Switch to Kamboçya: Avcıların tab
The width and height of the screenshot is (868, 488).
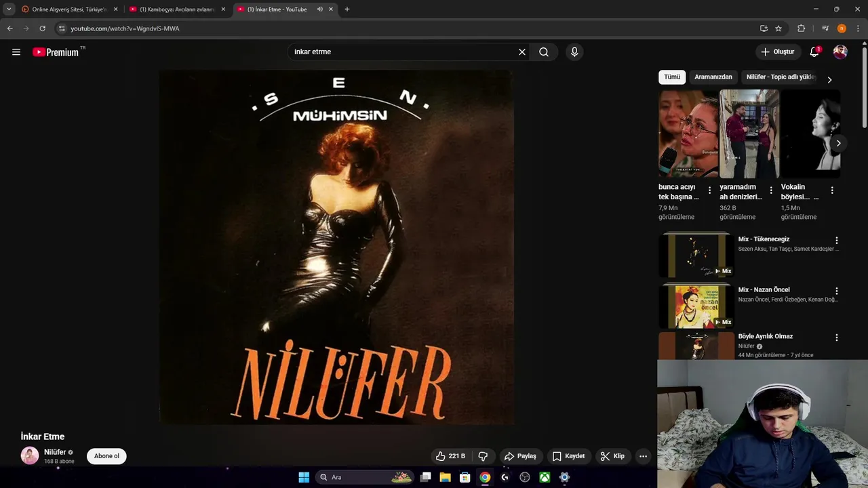tap(176, 9)
